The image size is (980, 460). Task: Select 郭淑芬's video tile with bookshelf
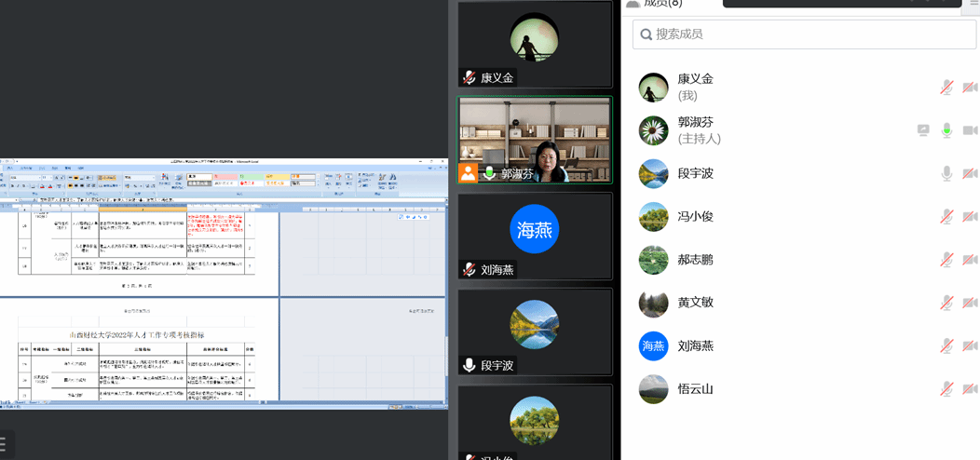coord(535,140)
